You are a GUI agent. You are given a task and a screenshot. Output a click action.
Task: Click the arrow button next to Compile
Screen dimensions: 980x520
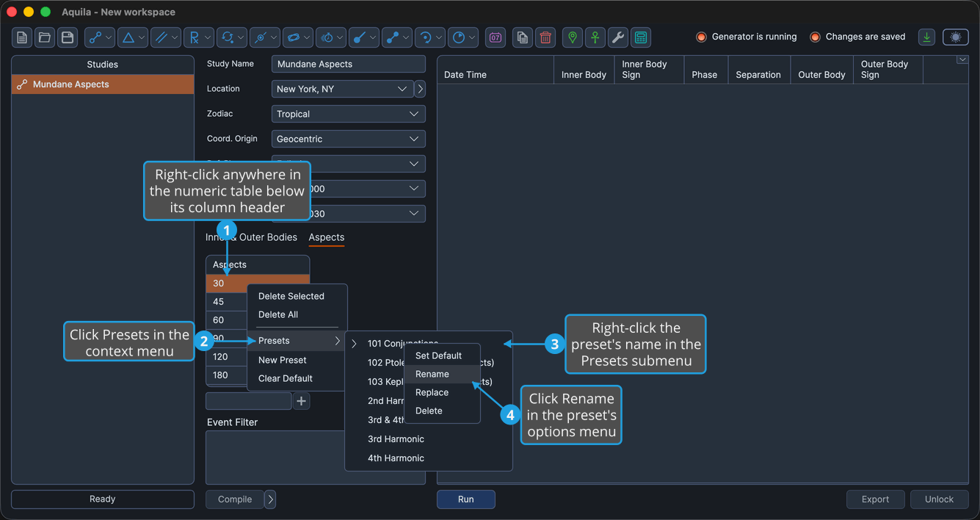tap(270, 499)
